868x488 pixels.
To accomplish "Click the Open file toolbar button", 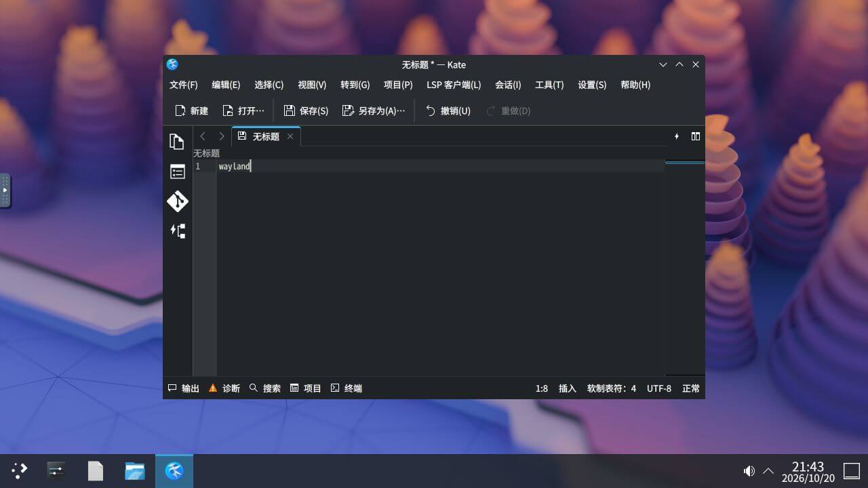I will pyautogui.click(x=243, y=110).
